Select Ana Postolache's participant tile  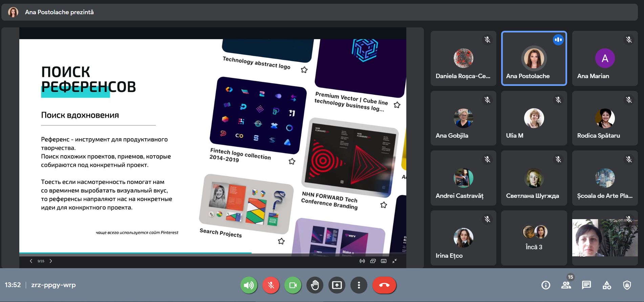tap(534, 59)
